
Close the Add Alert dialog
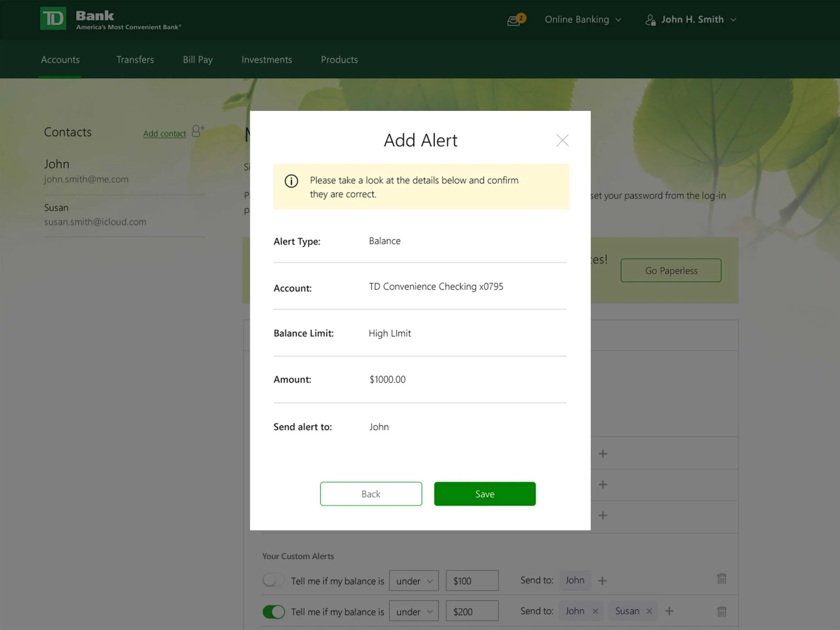(562, 140)
